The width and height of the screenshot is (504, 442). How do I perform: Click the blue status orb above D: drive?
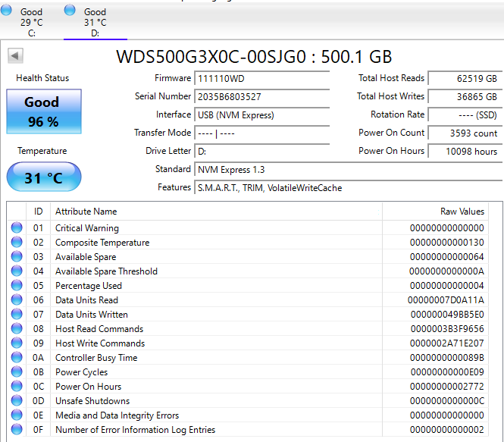[x=70, y=11]
